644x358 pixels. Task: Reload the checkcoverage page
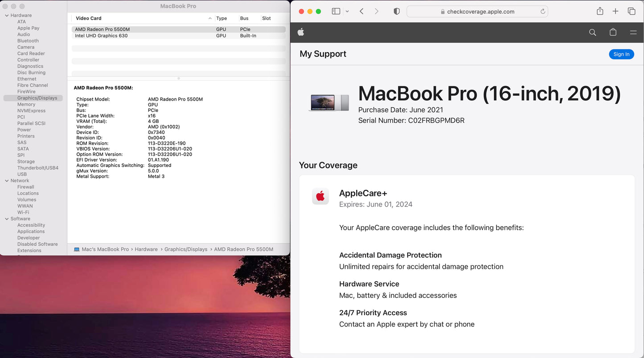pos(542,11)
